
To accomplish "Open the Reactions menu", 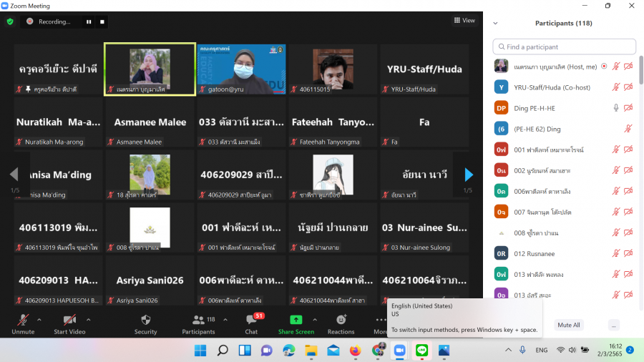I will pyautogui.click(x=341, y=323).
